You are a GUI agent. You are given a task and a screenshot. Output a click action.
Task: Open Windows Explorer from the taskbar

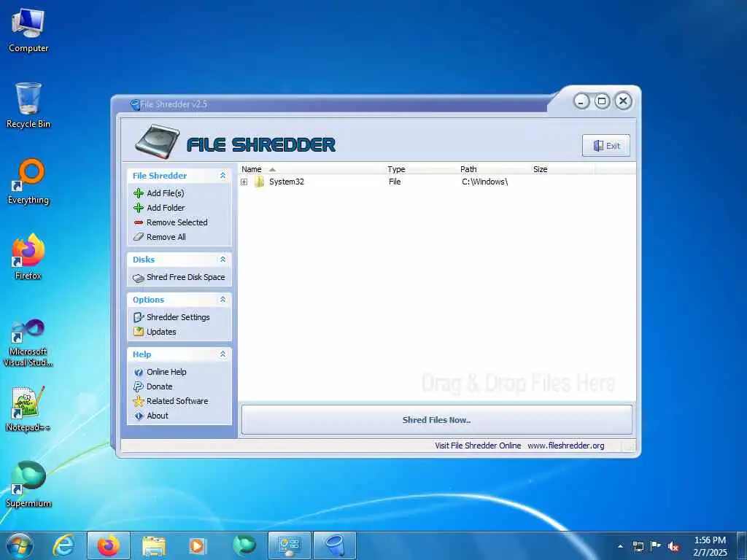point(154,545)
